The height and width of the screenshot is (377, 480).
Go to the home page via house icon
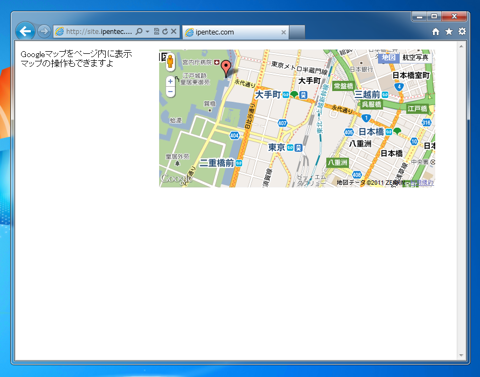436,31
